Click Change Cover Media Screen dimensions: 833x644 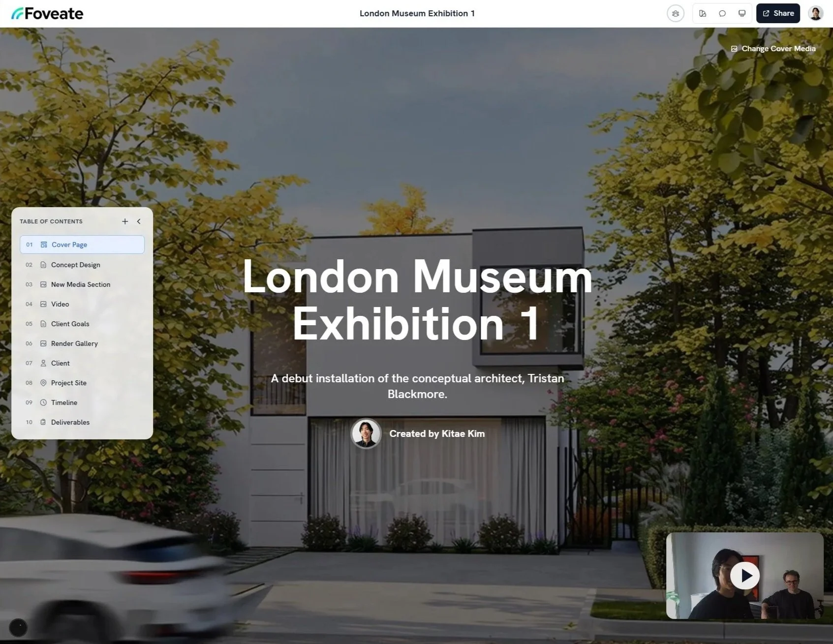point(773,49)
